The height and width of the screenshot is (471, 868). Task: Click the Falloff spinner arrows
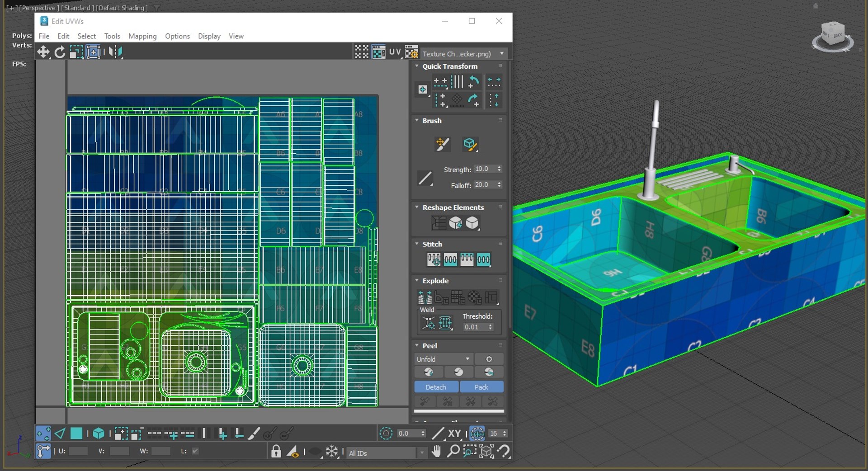tap(499, 184)
